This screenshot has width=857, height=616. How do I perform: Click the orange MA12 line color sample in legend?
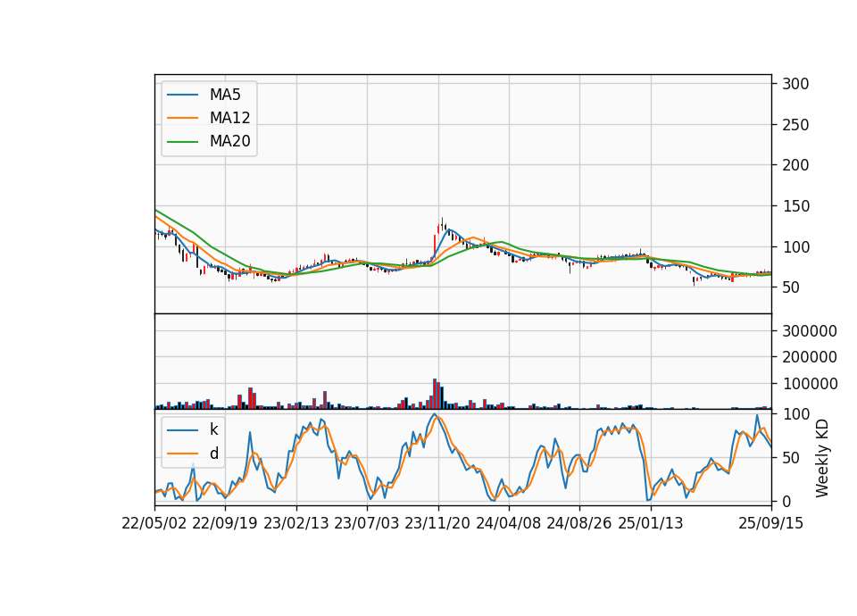[x=182, y=118]
